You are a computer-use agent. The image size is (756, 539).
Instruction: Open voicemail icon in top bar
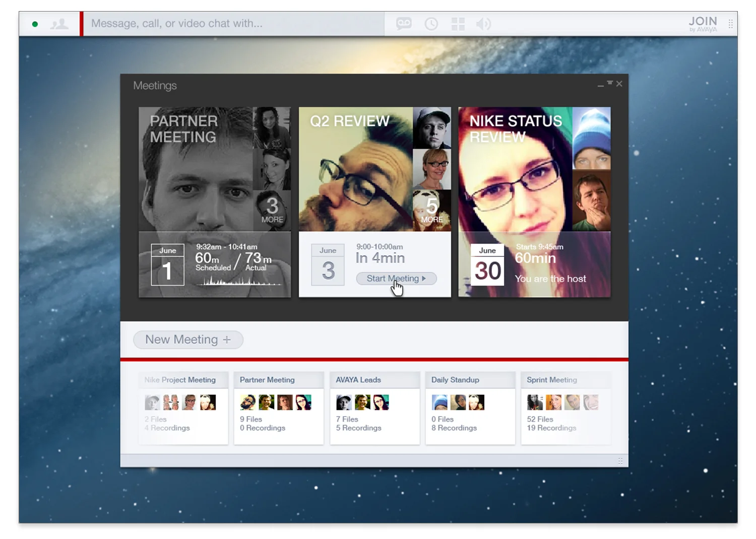pyautogui.click(x=404, y=24)
